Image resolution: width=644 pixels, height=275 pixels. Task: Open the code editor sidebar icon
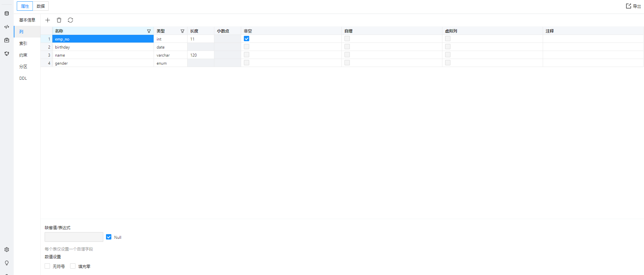(x=7, y=27)
